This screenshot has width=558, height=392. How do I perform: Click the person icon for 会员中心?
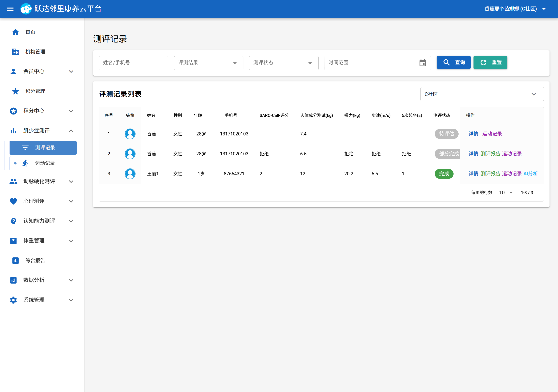(13, 71)
